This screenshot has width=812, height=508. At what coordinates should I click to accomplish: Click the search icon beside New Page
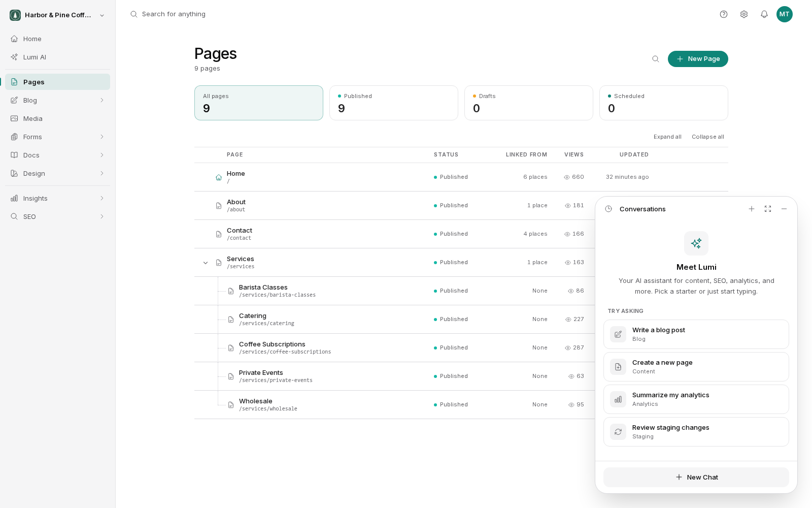(x=656, y=59)
